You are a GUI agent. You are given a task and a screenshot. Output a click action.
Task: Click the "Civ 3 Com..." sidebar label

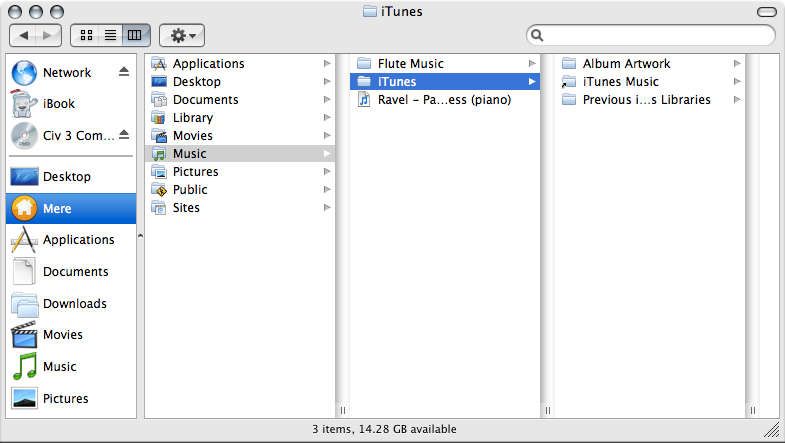tap(79, 136)
